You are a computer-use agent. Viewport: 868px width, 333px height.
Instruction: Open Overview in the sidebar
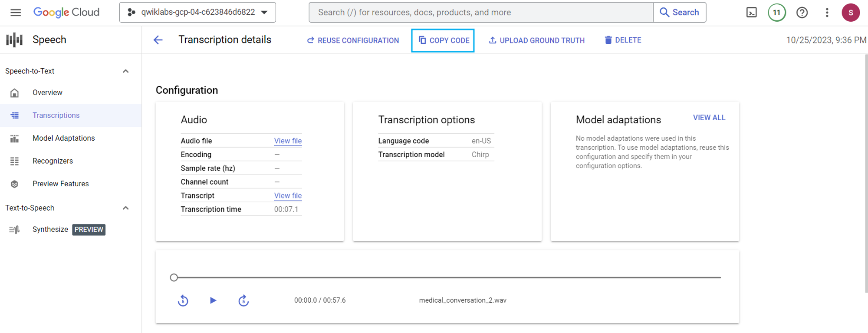tap(47, 92)
